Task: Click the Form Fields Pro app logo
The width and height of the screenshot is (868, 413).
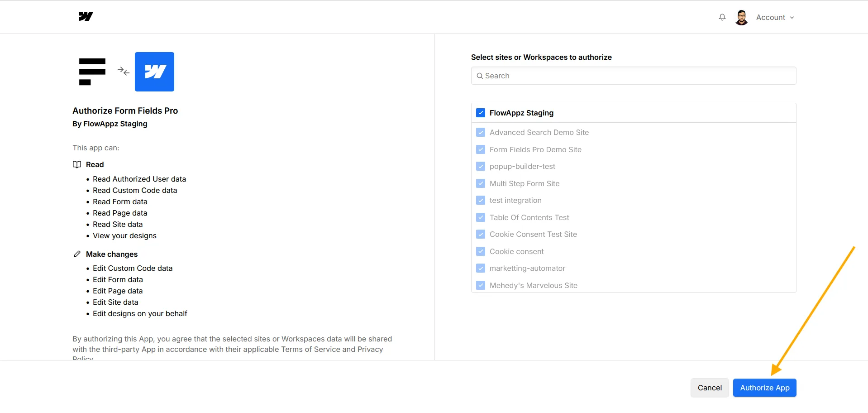Action: click(92, 72)
